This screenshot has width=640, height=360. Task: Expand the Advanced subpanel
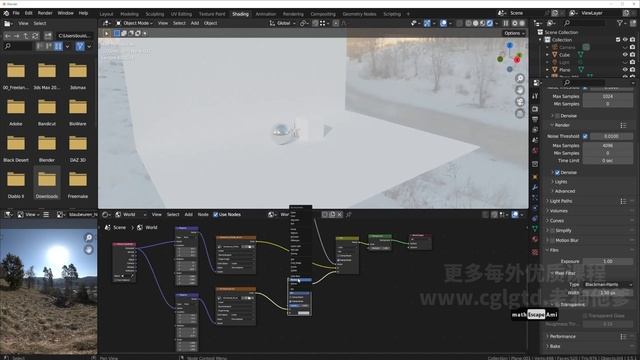[x=564, y=191]
